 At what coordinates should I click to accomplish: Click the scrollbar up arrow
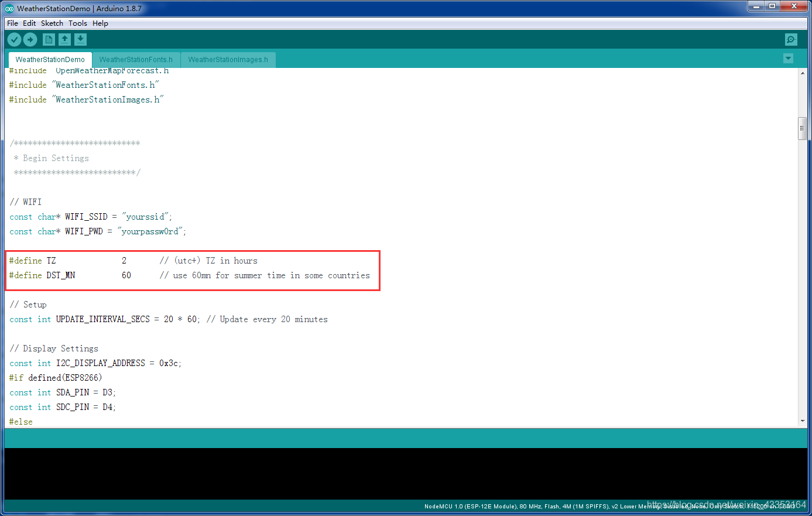tap(802, 73)
